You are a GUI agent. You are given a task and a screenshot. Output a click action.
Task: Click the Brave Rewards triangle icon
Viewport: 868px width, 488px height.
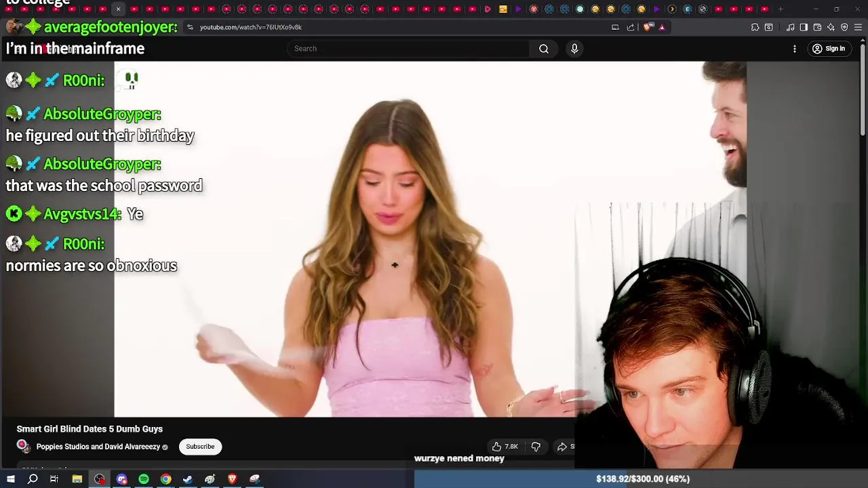(662, 27)
